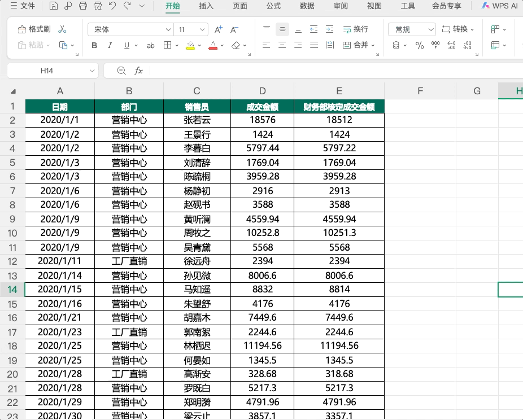The width and height of the screenshot is (523, 420).
Task: Select column D header
Action: 263,91
